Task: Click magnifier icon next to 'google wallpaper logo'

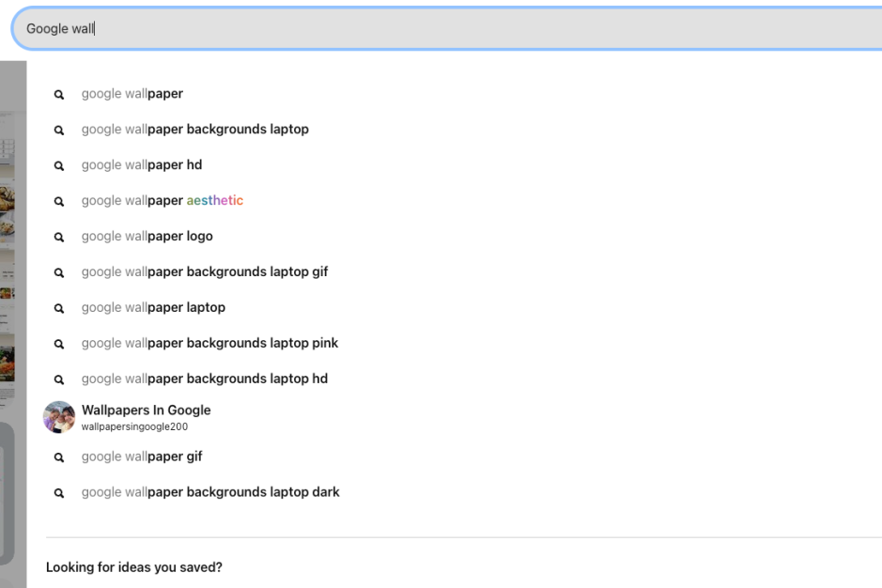Action: pyautogui.click(x=59, y=238)
